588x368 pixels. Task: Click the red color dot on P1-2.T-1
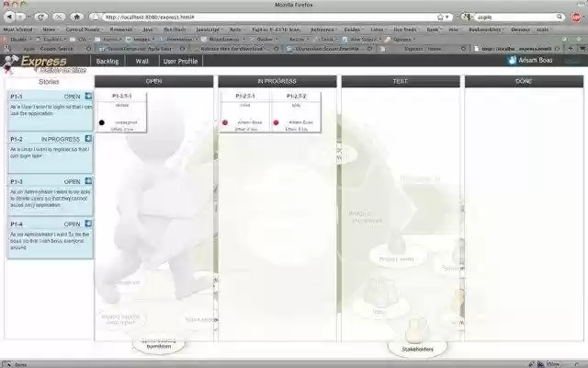click(x=225, y=122)
